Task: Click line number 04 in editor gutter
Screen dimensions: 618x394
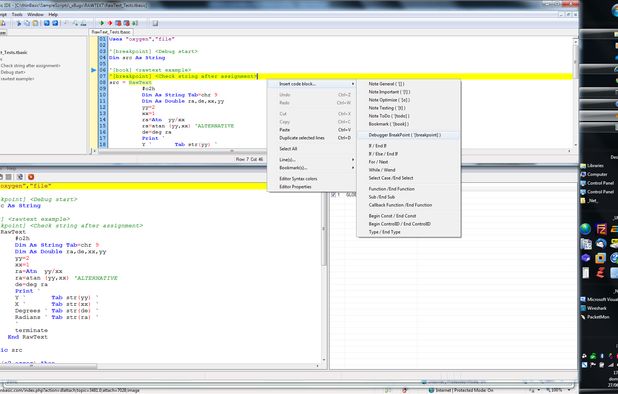Action: tap(103, 58)
